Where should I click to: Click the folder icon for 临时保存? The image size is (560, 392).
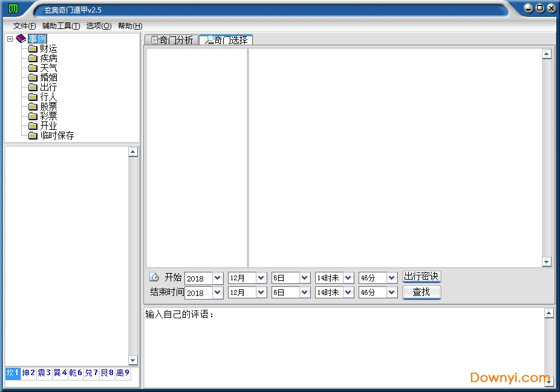point(33,136)
